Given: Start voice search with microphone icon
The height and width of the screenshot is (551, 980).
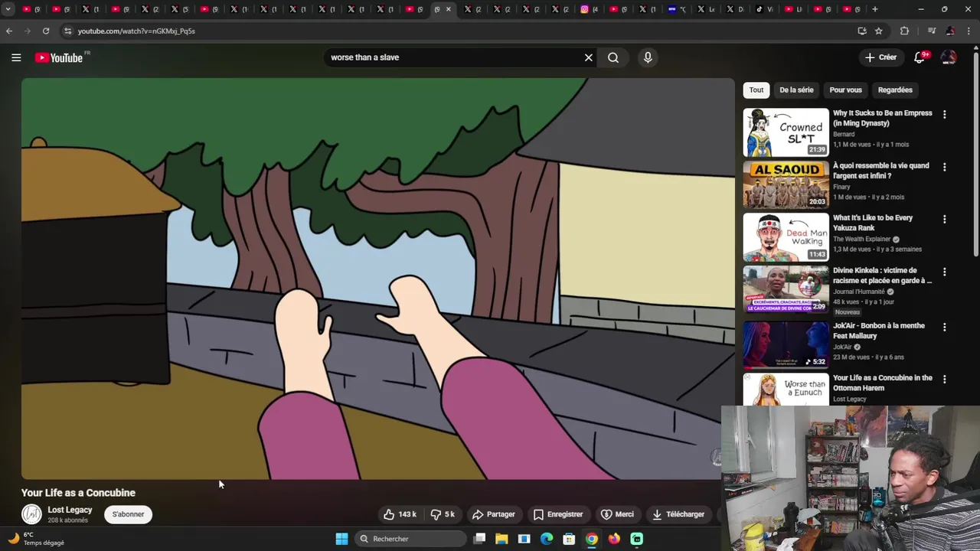Looking at the screenshot, I should coord(648,57).
